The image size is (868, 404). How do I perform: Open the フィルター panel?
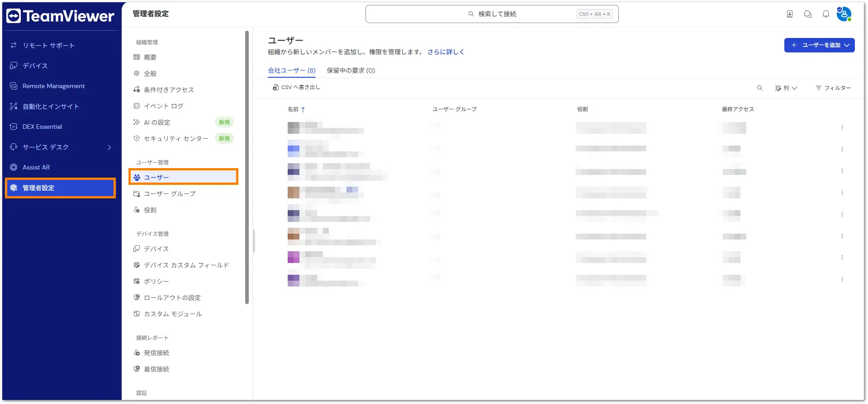(833, 88)
